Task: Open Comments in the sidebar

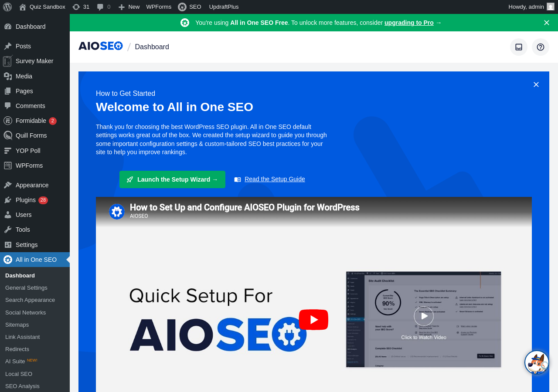Action: point(35,106)
